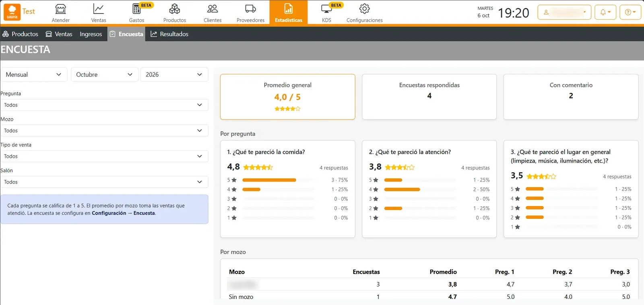Expand the Pregunta filter dropdown
The width and height of the screenshot is (644, 305).
(104, 105)
